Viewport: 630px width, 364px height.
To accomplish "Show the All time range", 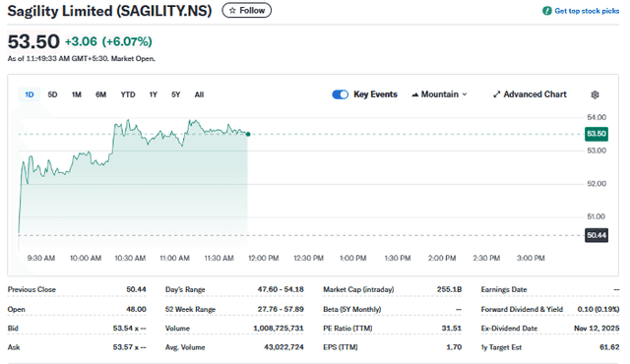I will (x=199, y=94).
